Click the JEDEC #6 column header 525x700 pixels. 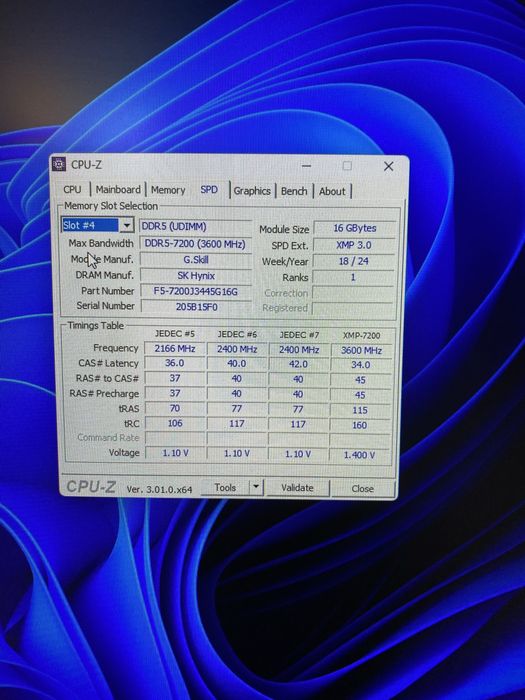pos(237,334)
